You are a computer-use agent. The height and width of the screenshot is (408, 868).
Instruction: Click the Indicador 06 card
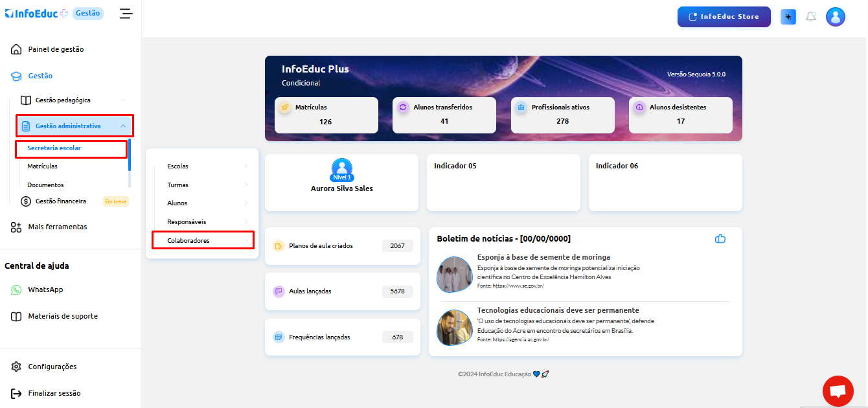[665, 183]
